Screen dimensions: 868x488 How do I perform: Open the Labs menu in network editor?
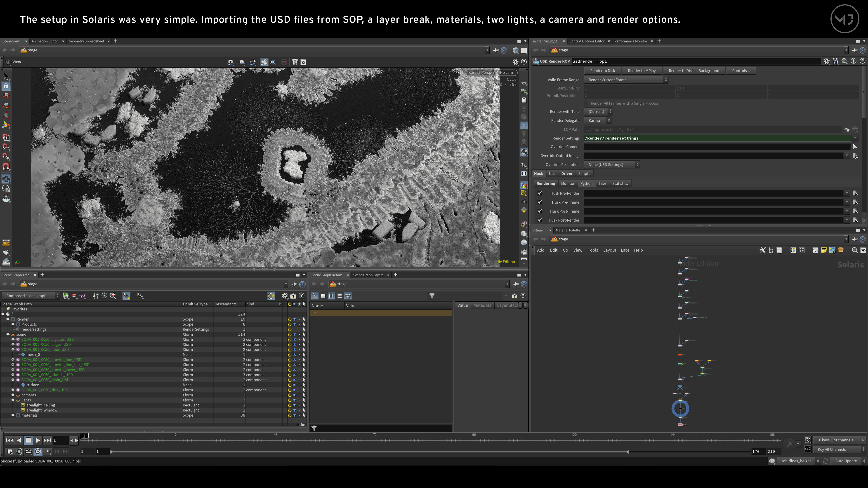coord(625,250)
